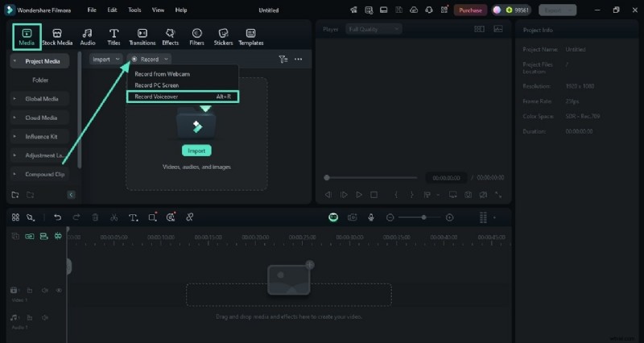This screenshot has width=644, height=343.
Task: Open the Import dropdown
Action: [x=106, y=59]
